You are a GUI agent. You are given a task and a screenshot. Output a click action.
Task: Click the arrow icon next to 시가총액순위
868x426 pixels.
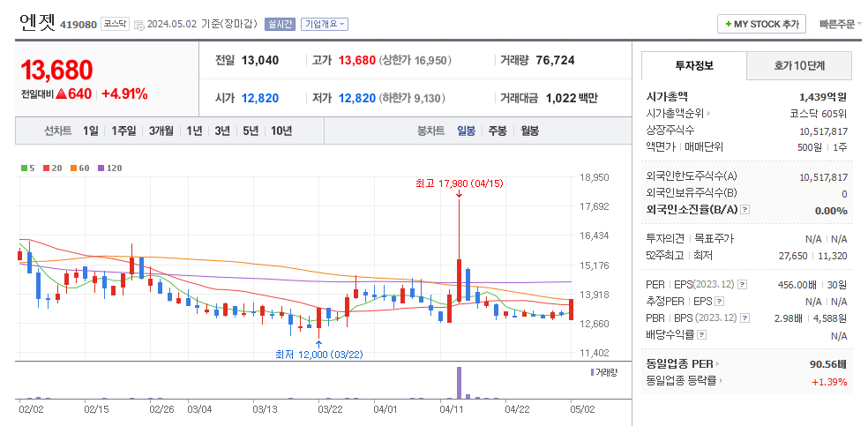[x=708, y=114]
